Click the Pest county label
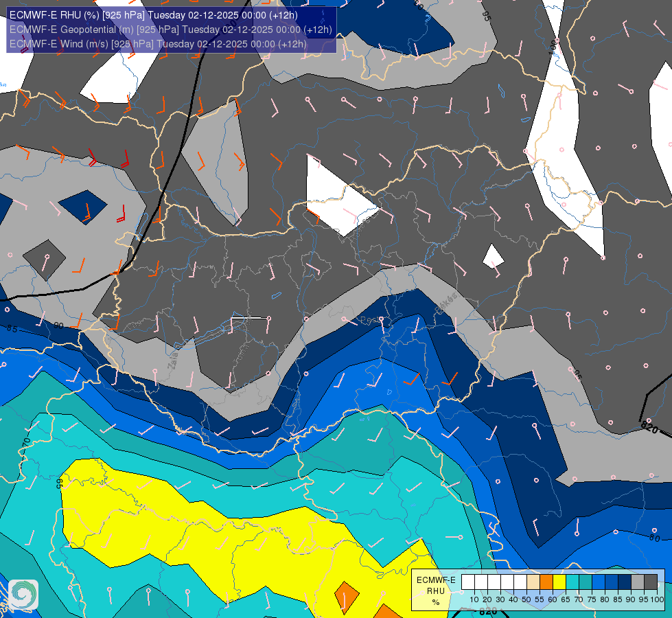Viewport: 672px width, 618px height. click(369, 320)
